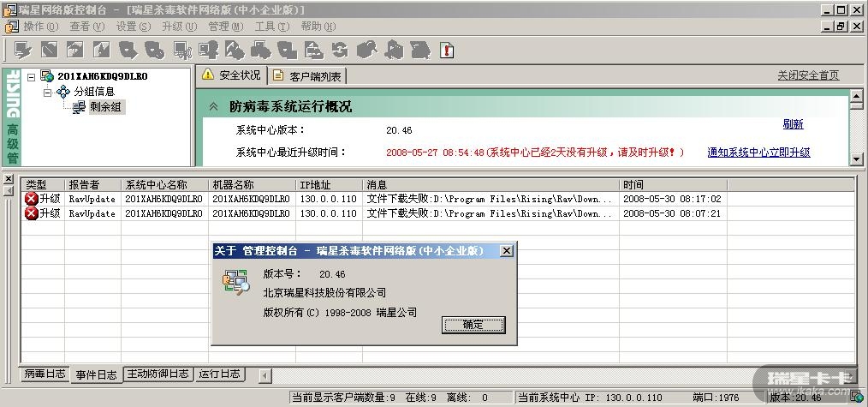This screenshot has width=868, height=407.
Task: Switch to the 主动防御日志 tab
Action: (x=158, y=374)
